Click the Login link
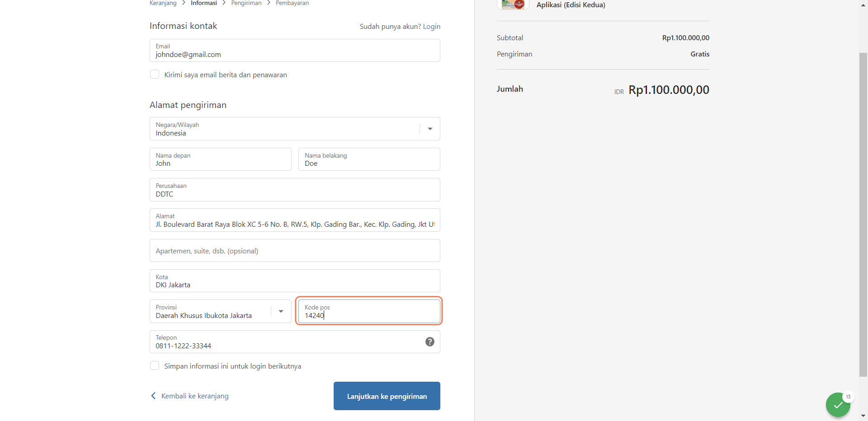The height and width of the screenshot is (421, 868). click(x=432, y=27)
